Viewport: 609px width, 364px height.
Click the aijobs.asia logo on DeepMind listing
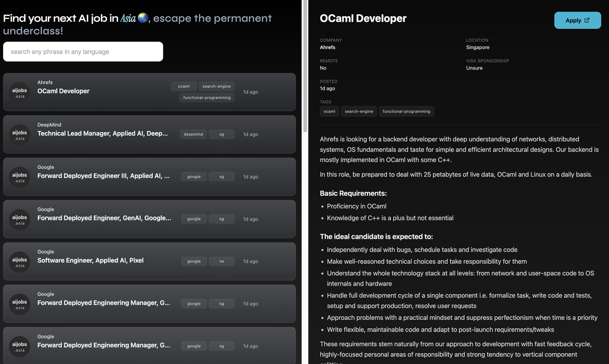point(19,134)
